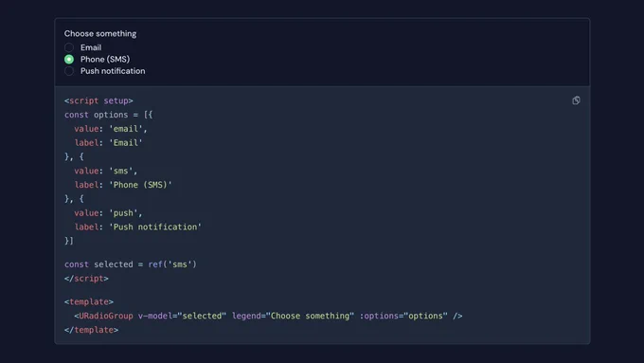644x363 pixels.
Task: Click the 'Email' option label
Action: click(91, 47)
